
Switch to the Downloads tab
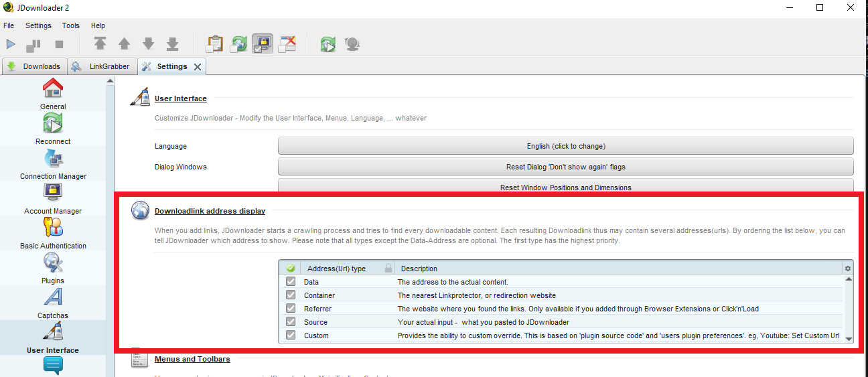(x=34, y=66)
